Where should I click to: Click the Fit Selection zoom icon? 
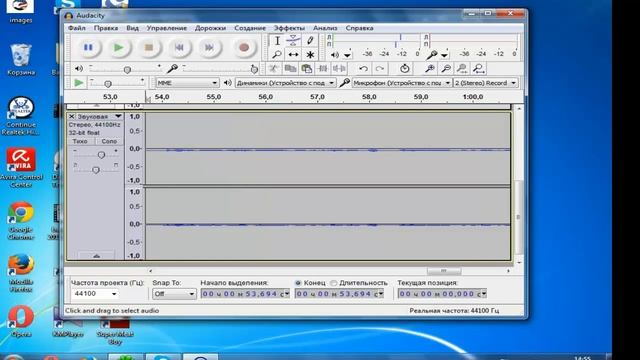tap(462, 69)
